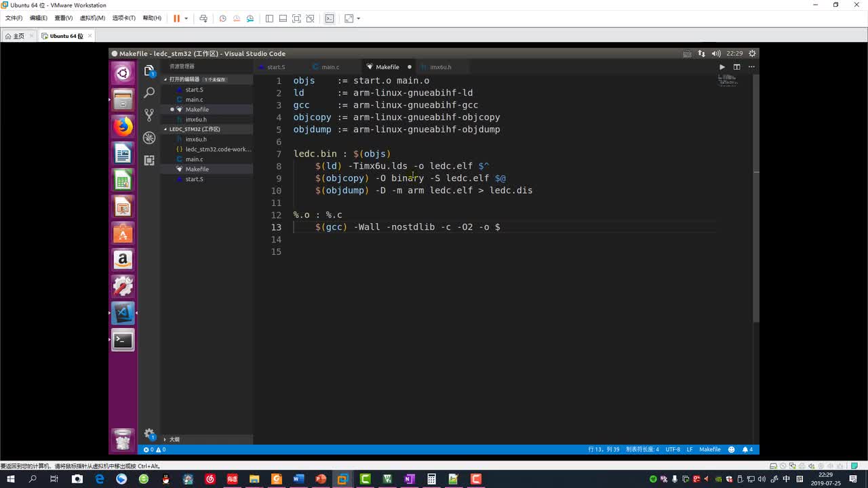Select the Visual Studio Code launcher icon
The width and height of the screenshot is (868, 488).
(123, 313)
